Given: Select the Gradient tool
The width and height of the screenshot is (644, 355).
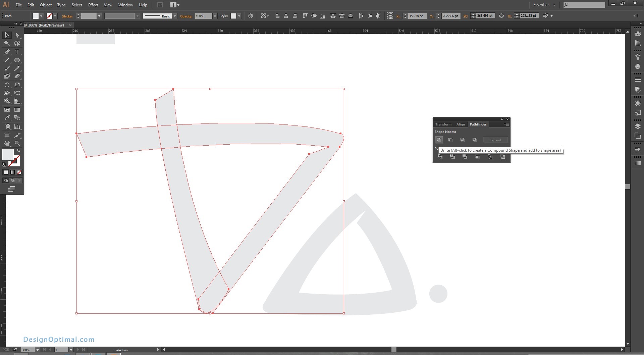Looking at the screenshot, I should point(17,110).
